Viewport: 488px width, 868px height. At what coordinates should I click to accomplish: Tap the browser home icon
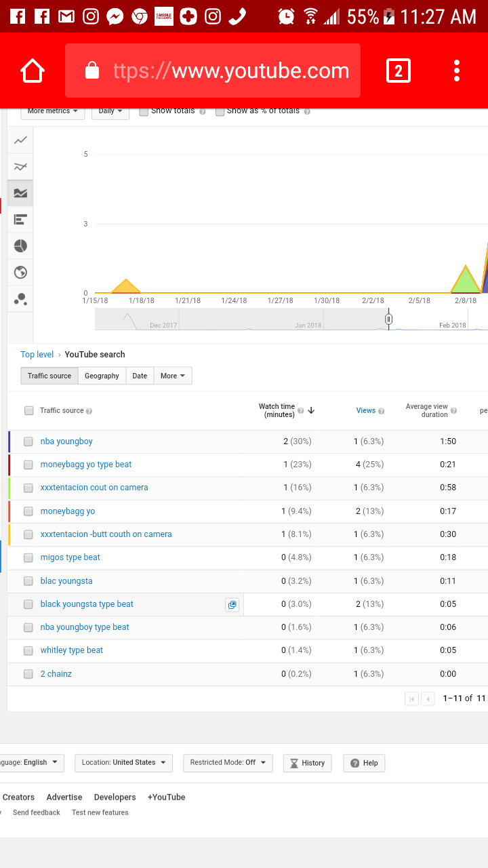(x=33, y=71)
